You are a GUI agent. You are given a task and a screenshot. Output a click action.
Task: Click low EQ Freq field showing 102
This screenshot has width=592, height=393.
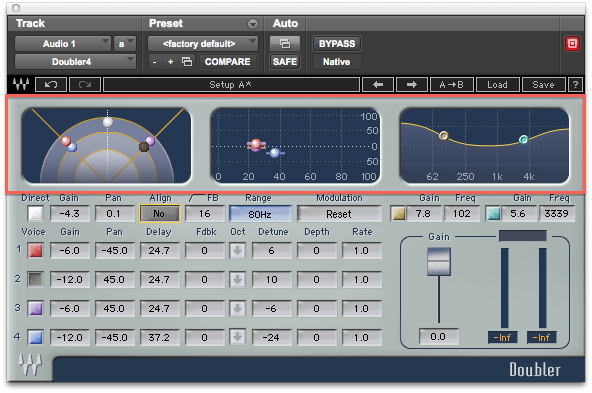tap(462, 214)
